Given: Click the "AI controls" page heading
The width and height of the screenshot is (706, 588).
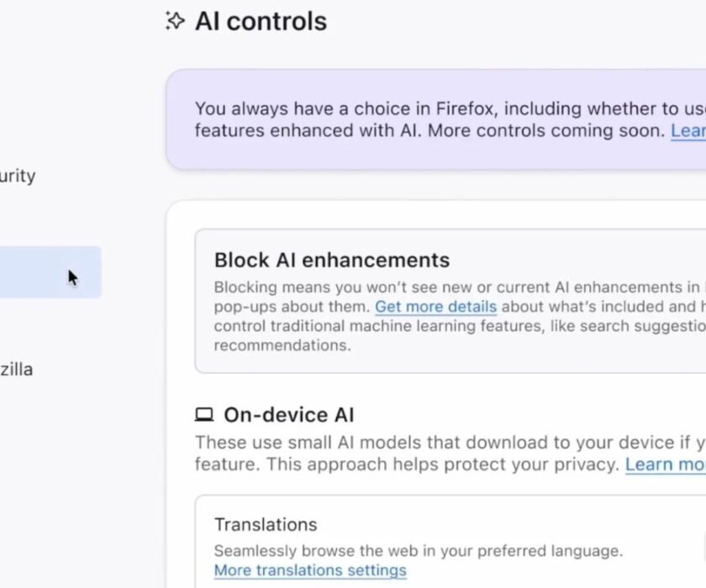Looking at the screenshot, I should pyautogui.click(x=261, y=21).
